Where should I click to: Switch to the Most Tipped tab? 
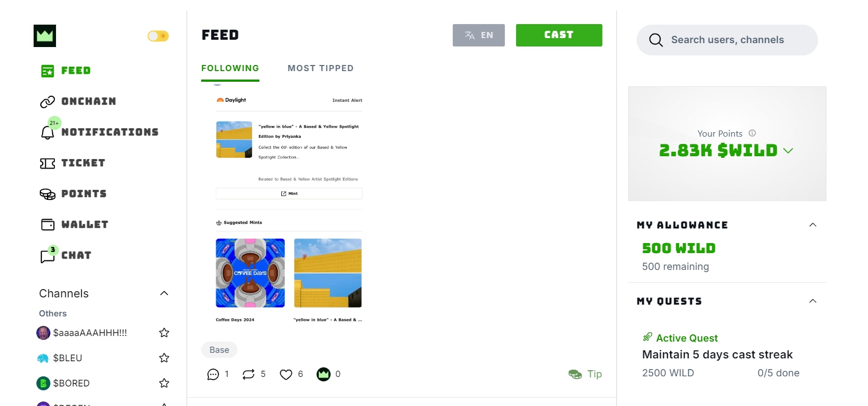[321, 68]
